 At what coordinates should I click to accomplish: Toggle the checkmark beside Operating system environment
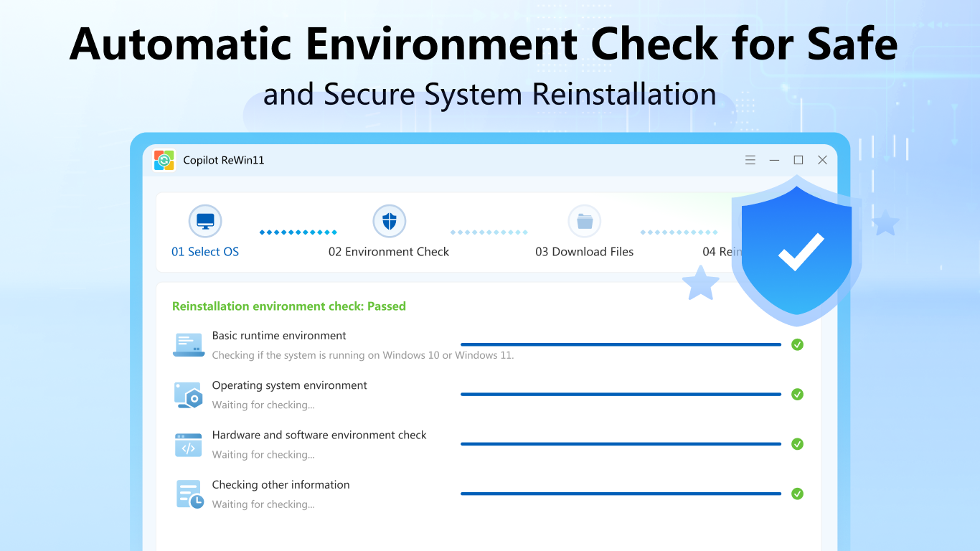[797, 394]
